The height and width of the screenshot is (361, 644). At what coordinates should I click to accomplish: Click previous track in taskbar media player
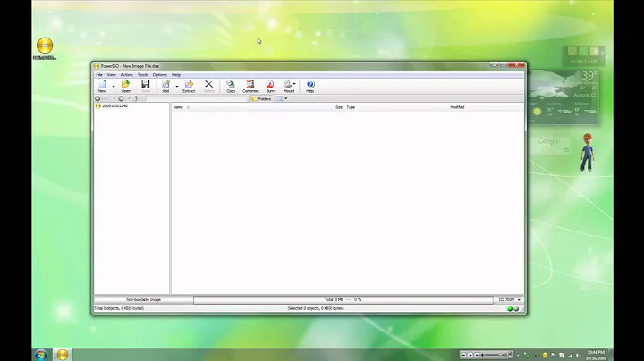(x=463, y=355)
